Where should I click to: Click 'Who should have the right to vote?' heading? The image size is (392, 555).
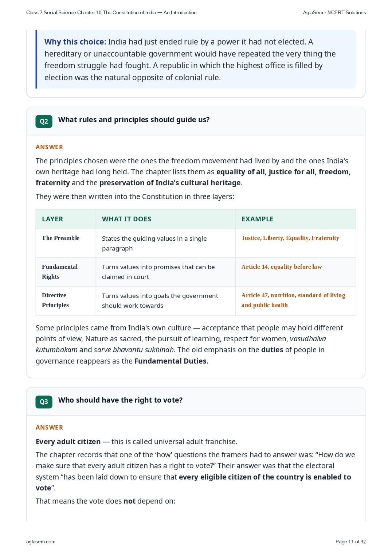pyautogui.click(x=121, y=400)
